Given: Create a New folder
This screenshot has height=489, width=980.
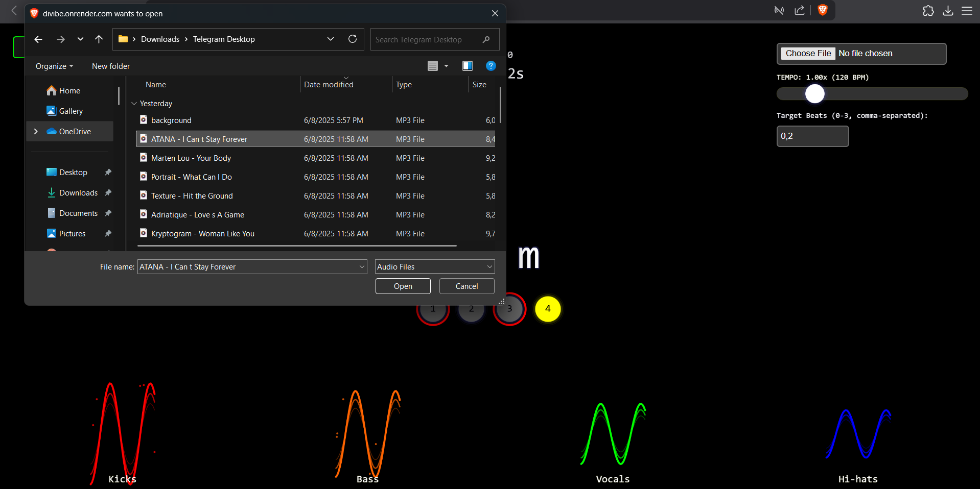Looking at the screenshot, I should [x=111, y=66].
